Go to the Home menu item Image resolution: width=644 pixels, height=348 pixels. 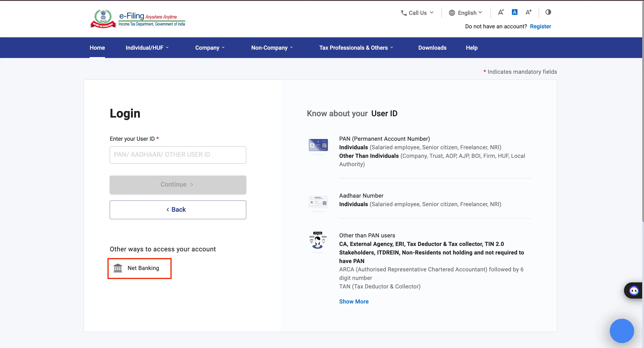pyautogui.click(x=97, y=48)
